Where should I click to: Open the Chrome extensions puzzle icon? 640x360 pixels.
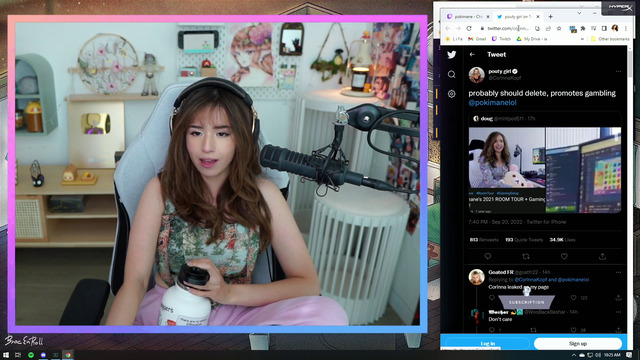tap(583, 29)
